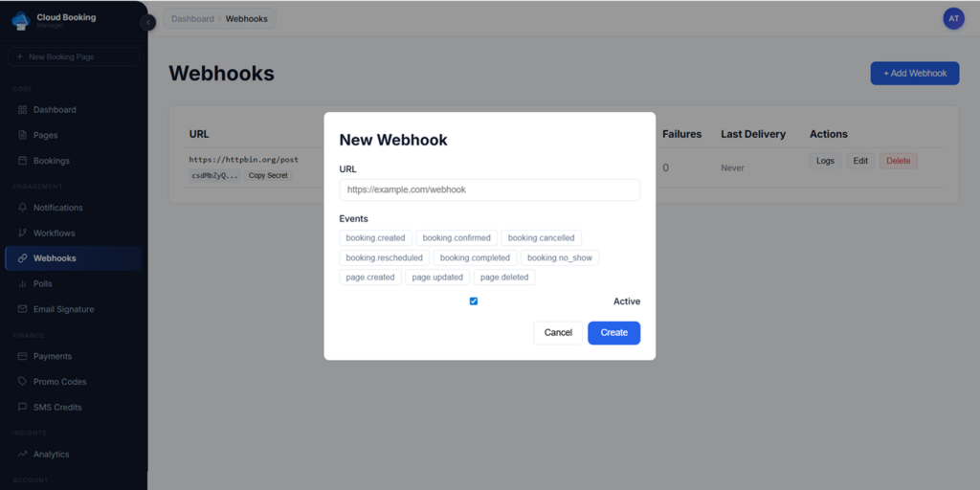Collapse the sidebar using chevron button

(147, 22)
